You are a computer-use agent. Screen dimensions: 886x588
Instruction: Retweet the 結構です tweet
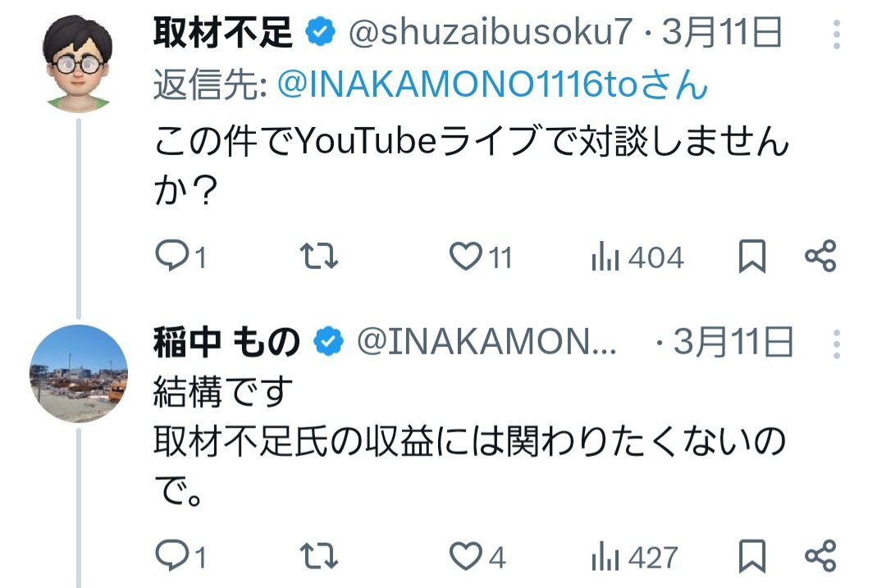pos(319,557)
